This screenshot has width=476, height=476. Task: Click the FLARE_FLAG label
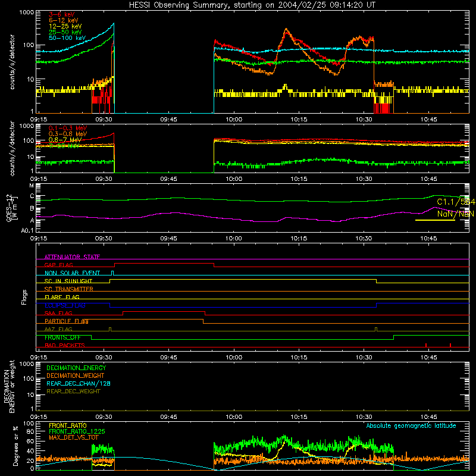tap(62, 297)
